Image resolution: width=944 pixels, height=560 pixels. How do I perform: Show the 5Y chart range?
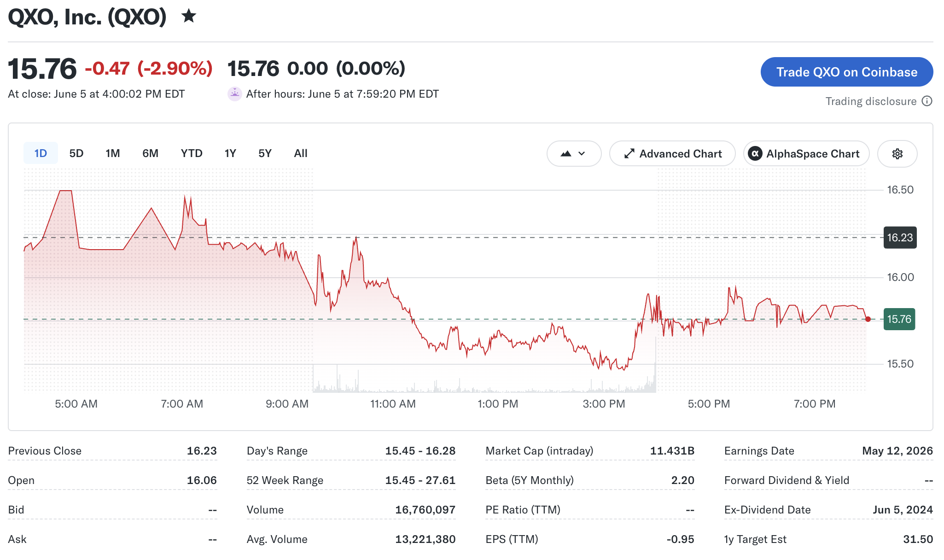click(x=265, y=153)
